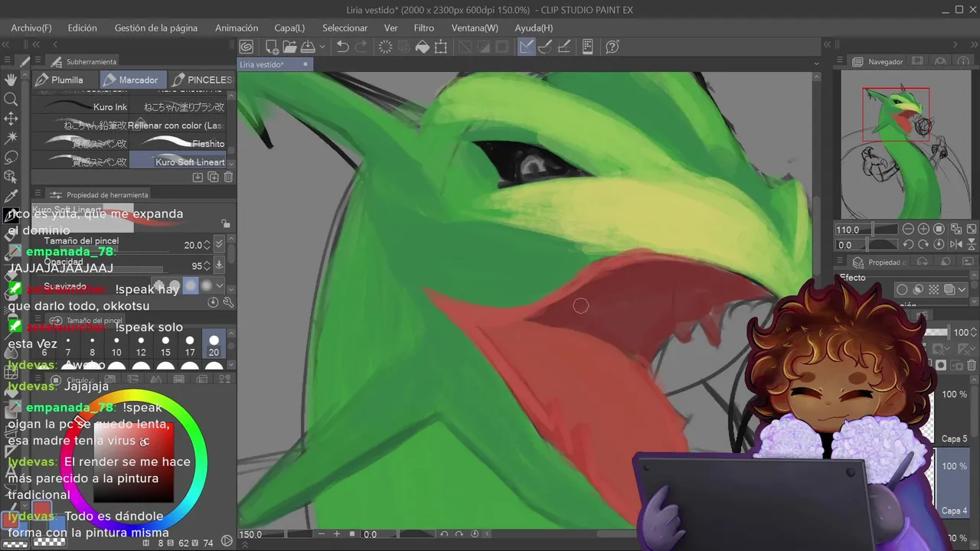Toggle snap to grid icon

point(563,47)
